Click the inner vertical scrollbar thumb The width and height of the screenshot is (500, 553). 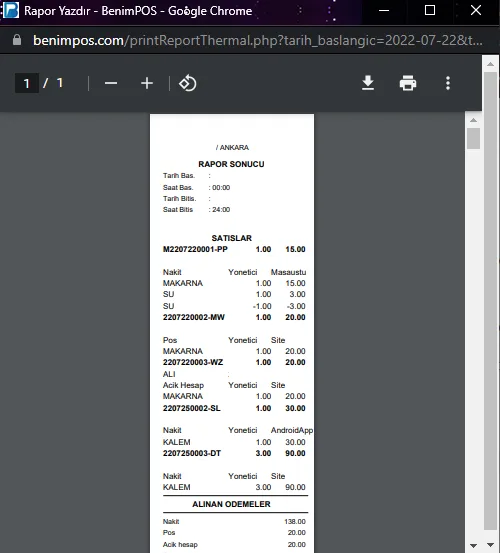coord(473,138)
